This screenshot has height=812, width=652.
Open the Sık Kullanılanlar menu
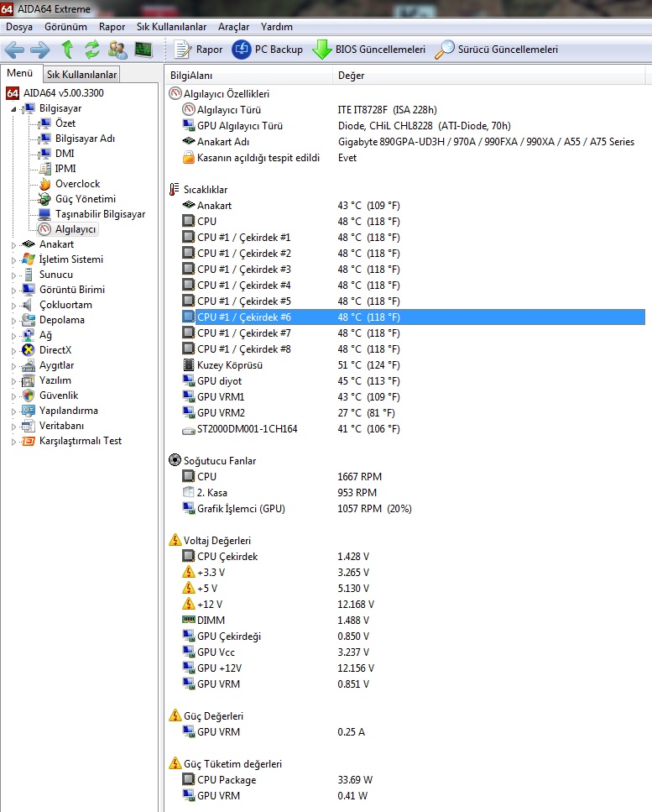point(171,27)
